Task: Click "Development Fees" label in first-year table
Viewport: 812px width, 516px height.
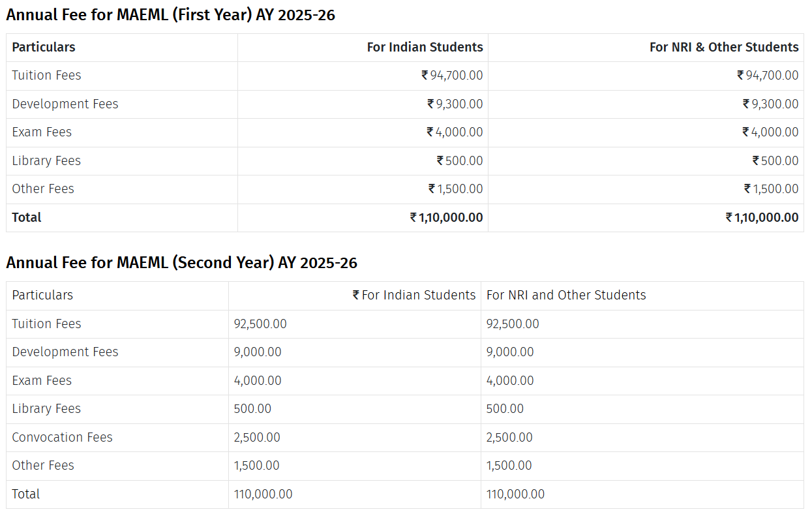Action: pyautogui.click(x=65, y=104)
